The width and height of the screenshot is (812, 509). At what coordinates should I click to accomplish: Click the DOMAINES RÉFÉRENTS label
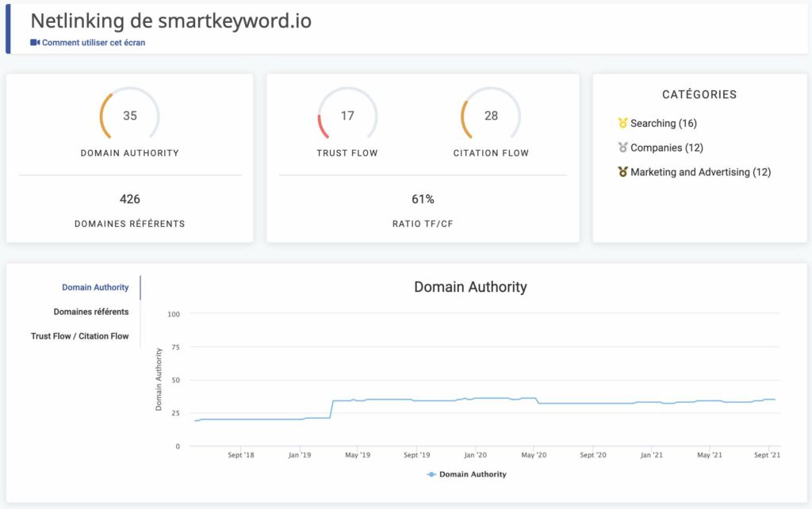pos(129,224)
